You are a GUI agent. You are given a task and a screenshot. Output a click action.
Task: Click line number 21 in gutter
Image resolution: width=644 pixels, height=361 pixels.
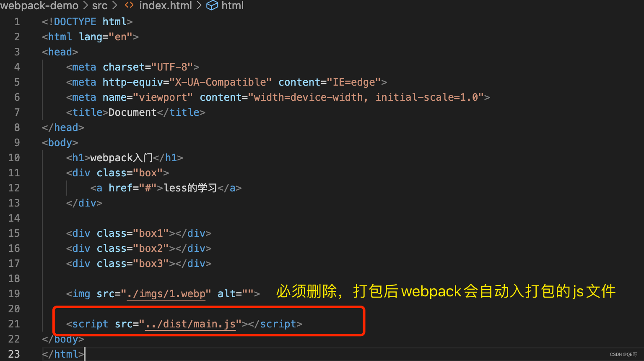[14, 324]
